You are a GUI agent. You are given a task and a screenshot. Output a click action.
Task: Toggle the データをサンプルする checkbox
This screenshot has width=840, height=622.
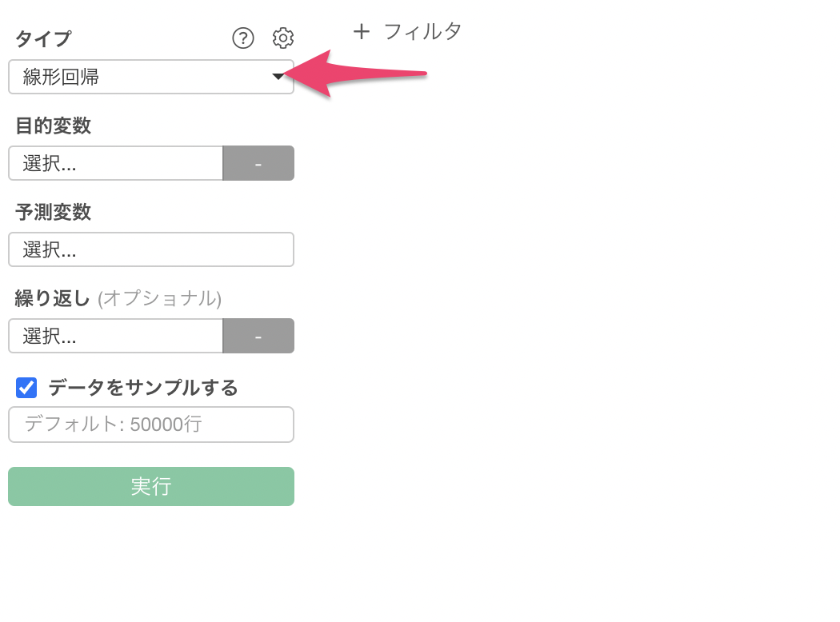point(26,388)
